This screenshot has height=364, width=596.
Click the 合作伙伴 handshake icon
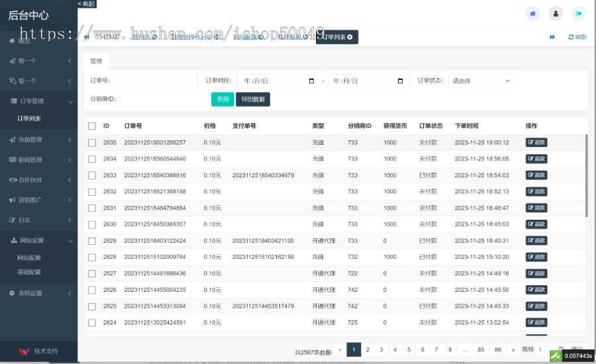13,180
